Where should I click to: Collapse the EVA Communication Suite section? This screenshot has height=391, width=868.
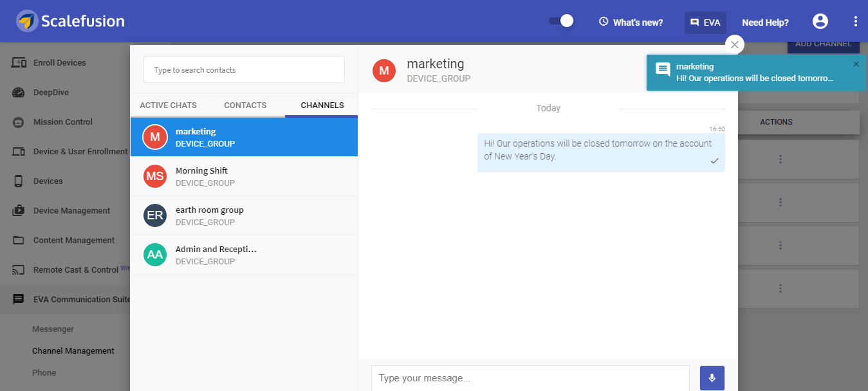[x=65, y=300]
